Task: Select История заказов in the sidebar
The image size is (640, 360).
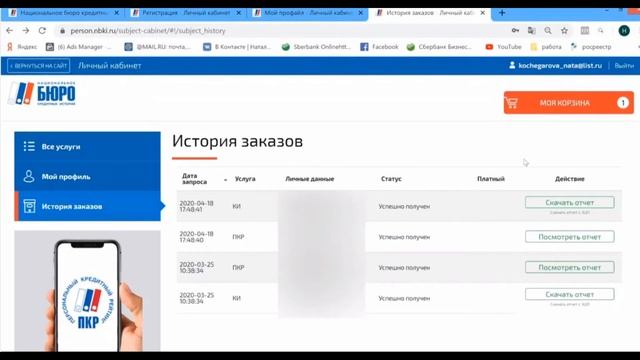Action: point(87,206)
